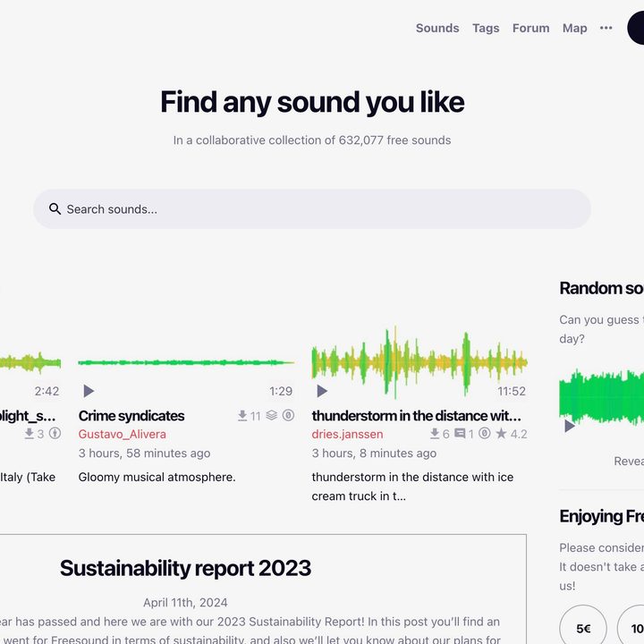Play the thunderstorm in the distance sound
This screenshot has width=644, height=644.
322,391
